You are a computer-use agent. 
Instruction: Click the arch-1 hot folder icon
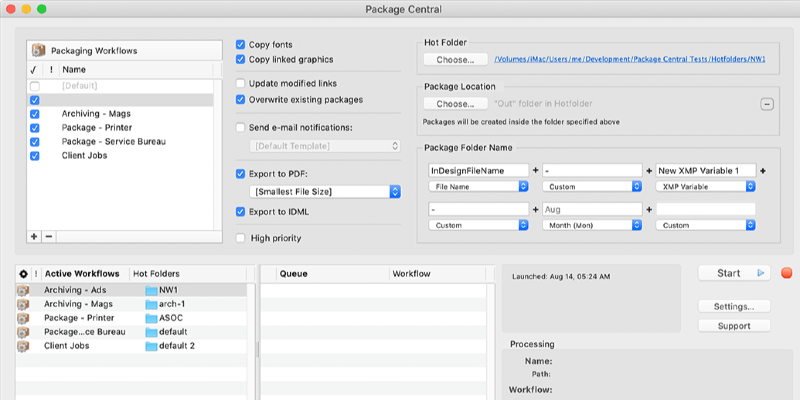tap(151, 304)
